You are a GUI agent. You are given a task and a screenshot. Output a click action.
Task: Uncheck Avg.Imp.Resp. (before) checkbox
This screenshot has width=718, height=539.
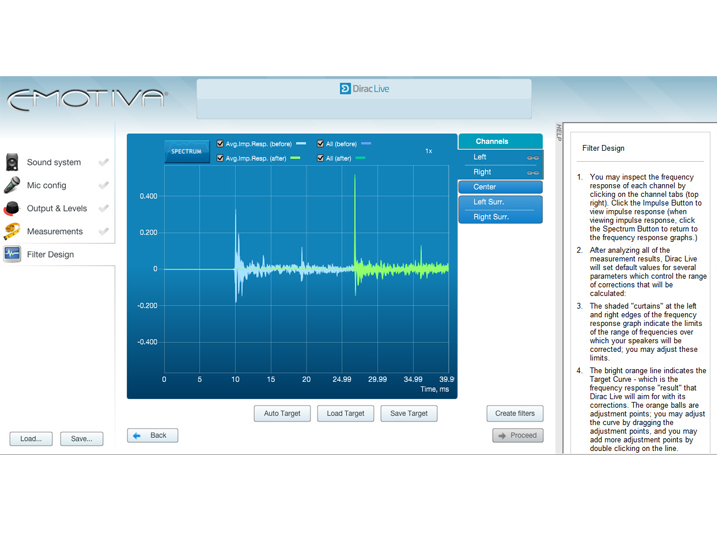coord(220,144)
